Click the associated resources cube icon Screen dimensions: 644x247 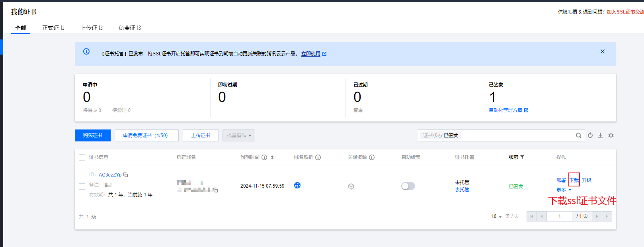[351, 186]
